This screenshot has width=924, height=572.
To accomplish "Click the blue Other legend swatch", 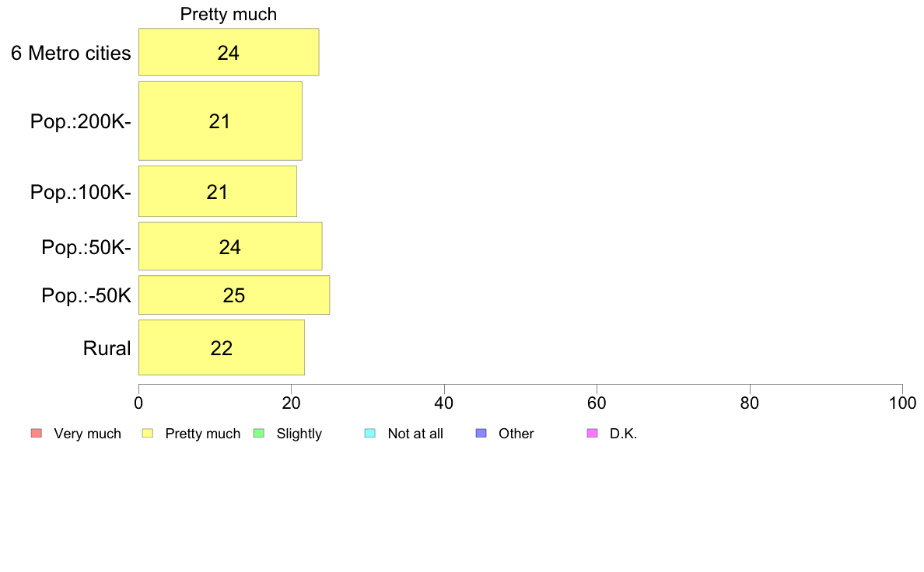I will (x=481, y=434).
